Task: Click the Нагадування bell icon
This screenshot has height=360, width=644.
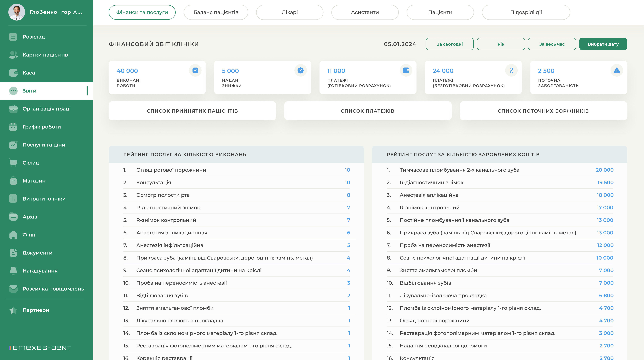Action: pos(13,271)
